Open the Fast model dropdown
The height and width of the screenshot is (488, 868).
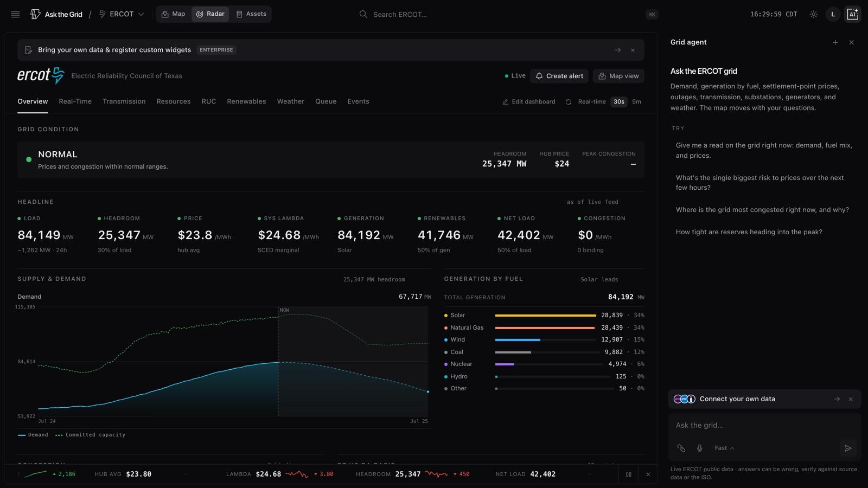tap(724, 448)
